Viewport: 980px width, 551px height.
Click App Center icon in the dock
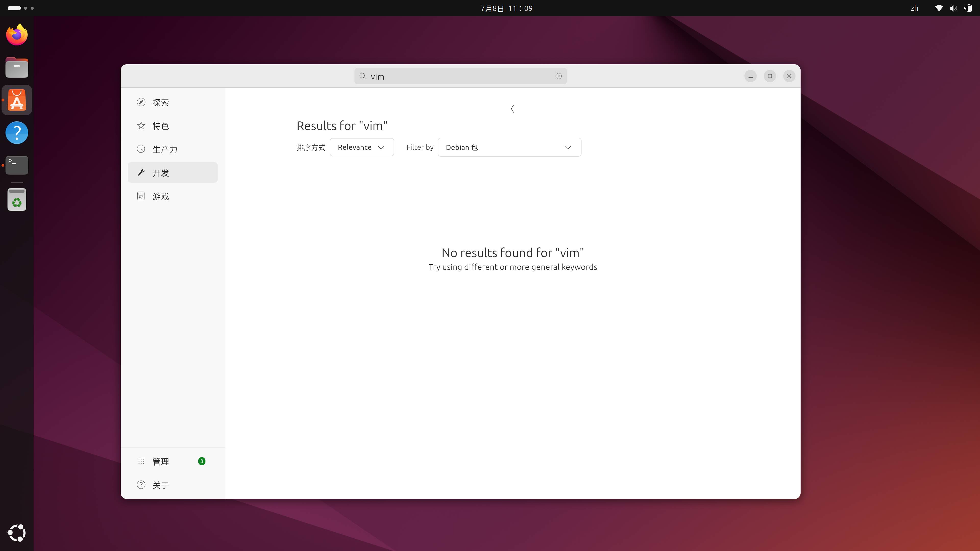pos(17,100)
